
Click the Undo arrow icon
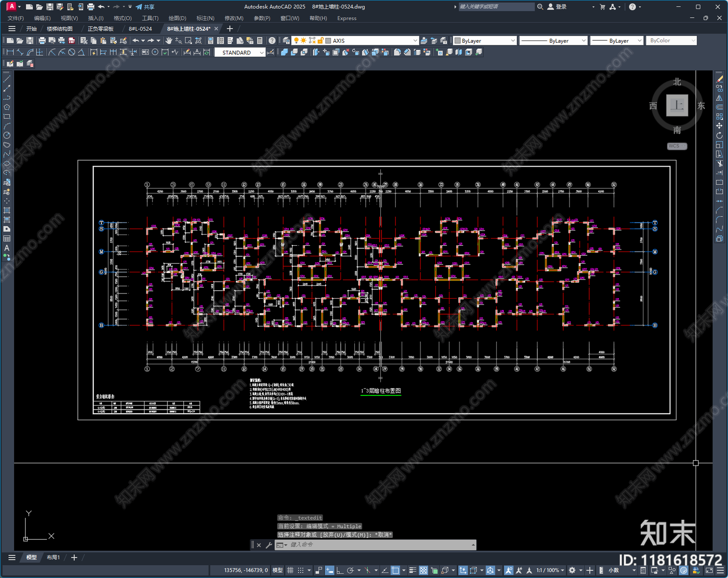(x=136, y=41)
